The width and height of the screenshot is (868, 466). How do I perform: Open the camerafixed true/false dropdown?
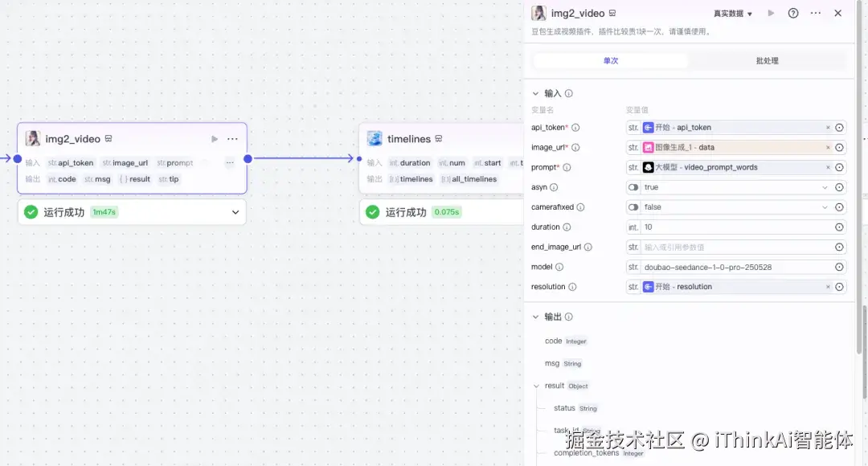(x=735, y=207)
